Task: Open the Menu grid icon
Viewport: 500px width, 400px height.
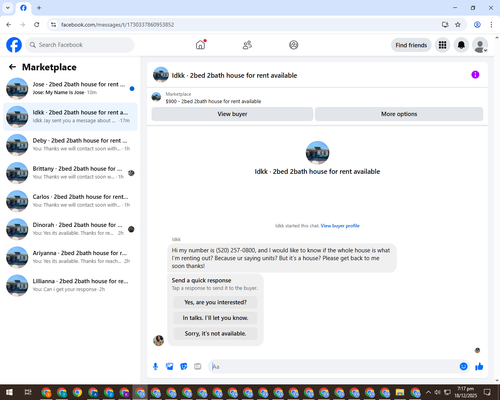Action: coord(442,45)
